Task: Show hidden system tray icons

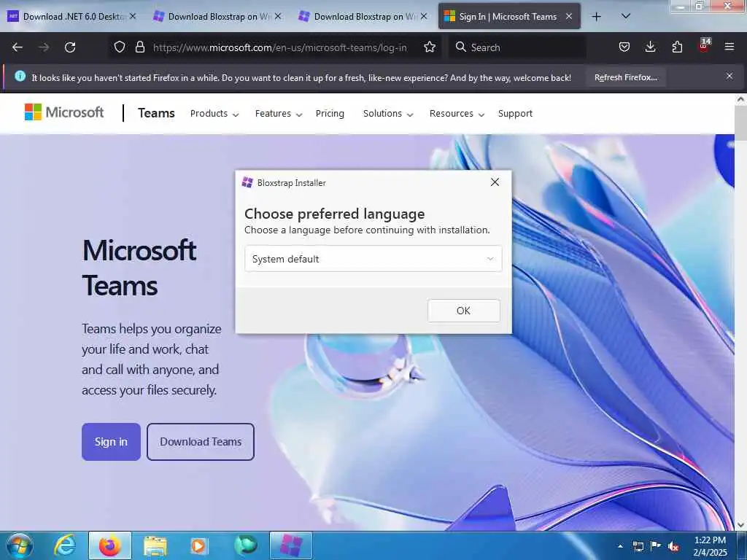Action: [x=620, y=546]
